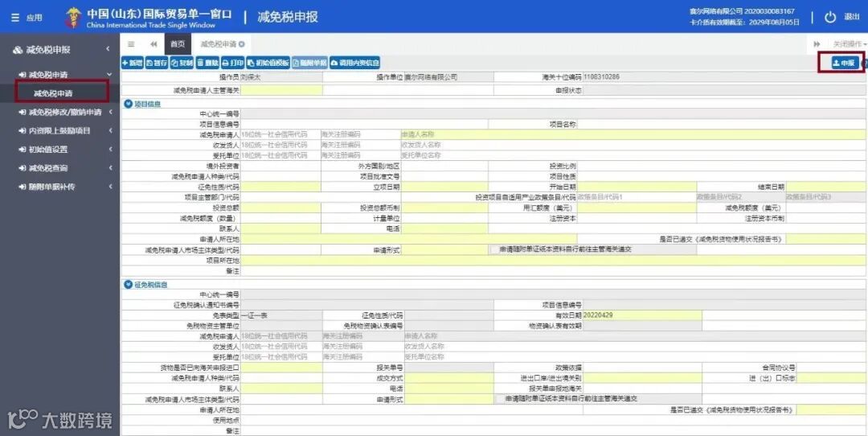Click the 结束日期 date field
This screenshot has width=868, height=436.
826,187
